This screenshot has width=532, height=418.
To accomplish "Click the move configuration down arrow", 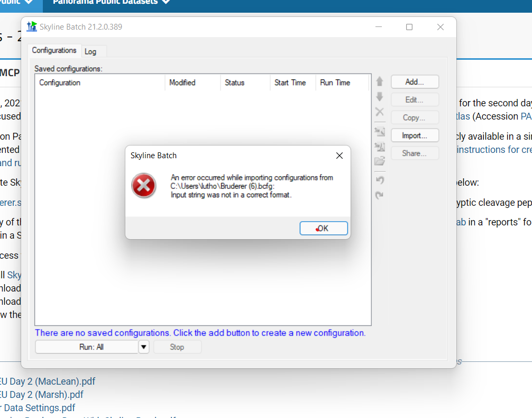I will (x=379, y=97).
